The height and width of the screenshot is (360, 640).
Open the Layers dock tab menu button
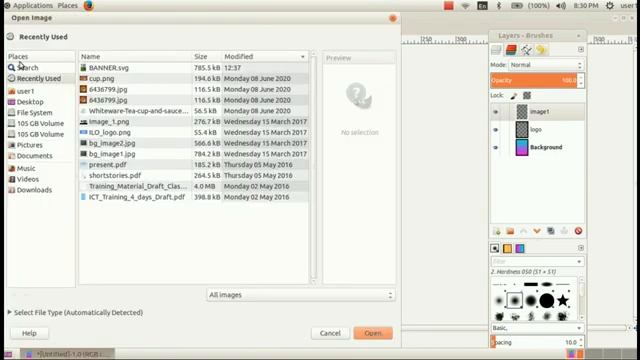tap(581, 49)
